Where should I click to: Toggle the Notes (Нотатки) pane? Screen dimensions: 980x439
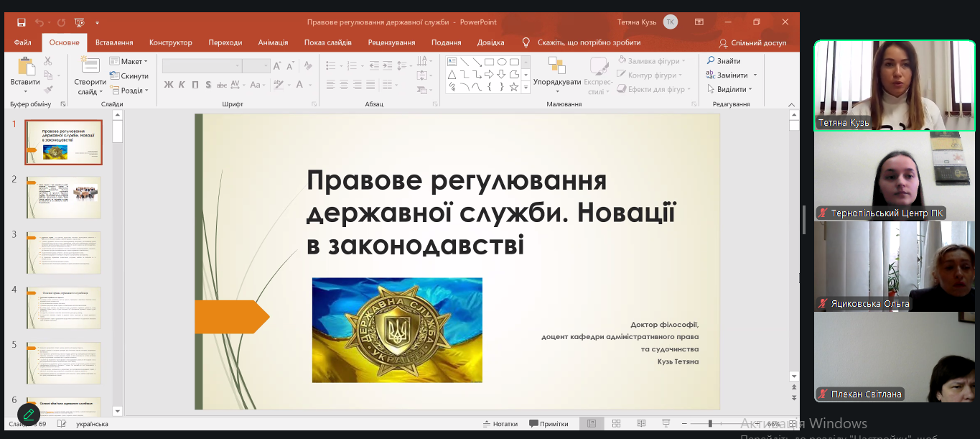pyautogui.click(x=500, y=423)
